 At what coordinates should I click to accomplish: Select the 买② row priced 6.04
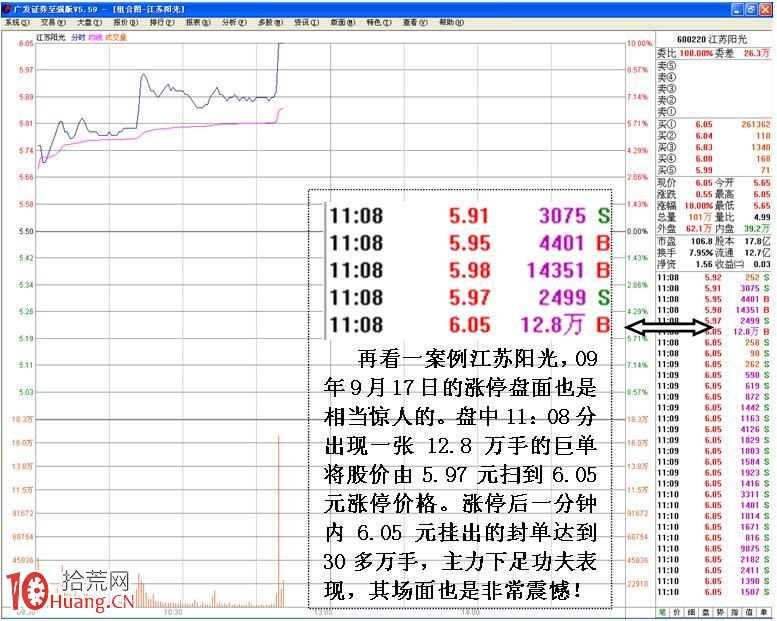point(714,136)
